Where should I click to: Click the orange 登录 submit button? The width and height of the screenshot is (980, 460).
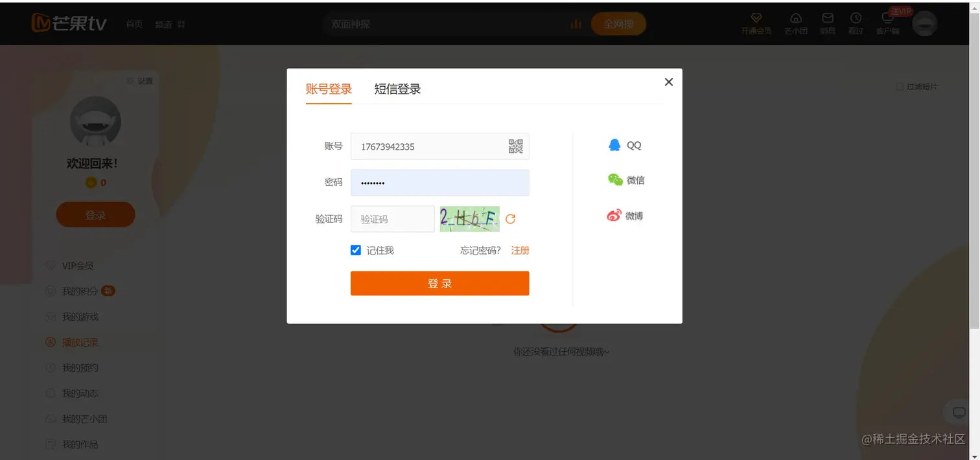(440, 283)
